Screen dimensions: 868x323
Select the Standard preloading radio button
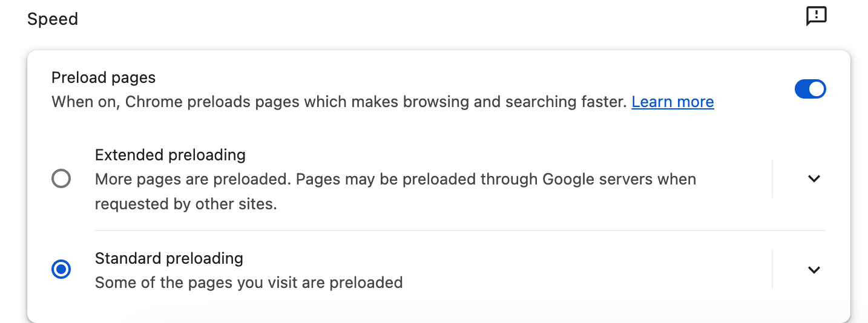[x=61, y=270]
